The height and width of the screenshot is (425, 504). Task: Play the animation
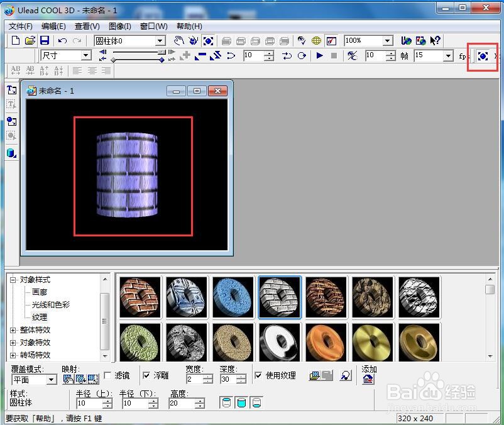coord(319,55)
